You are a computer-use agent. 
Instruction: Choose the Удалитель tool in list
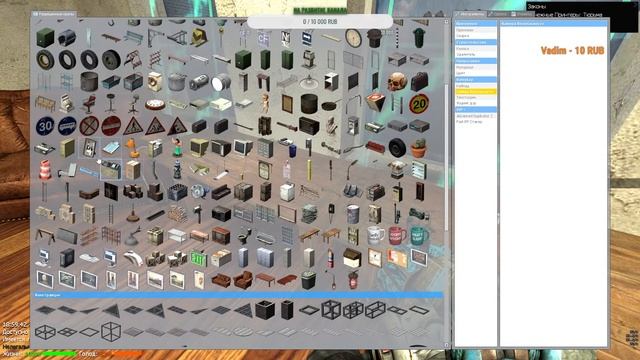(x=476, y=54)
